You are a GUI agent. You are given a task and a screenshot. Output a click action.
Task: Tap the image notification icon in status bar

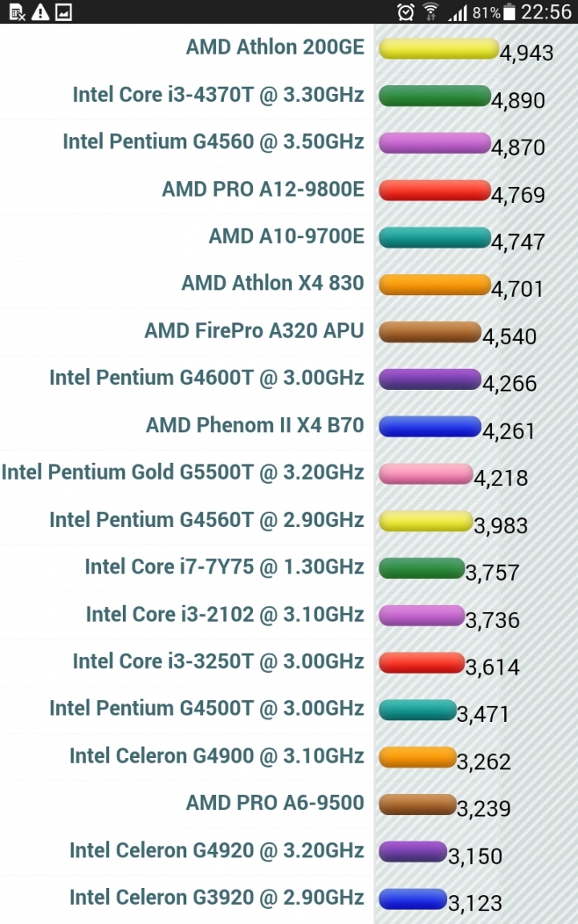[63, 12]
